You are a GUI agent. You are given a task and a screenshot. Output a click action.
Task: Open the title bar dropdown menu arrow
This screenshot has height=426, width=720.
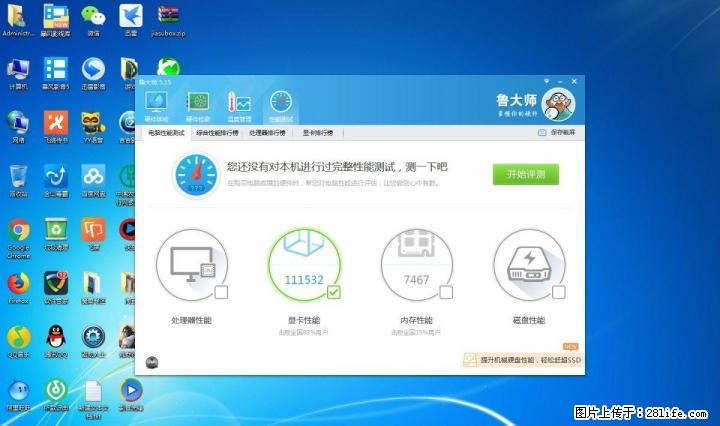[546, 81]
